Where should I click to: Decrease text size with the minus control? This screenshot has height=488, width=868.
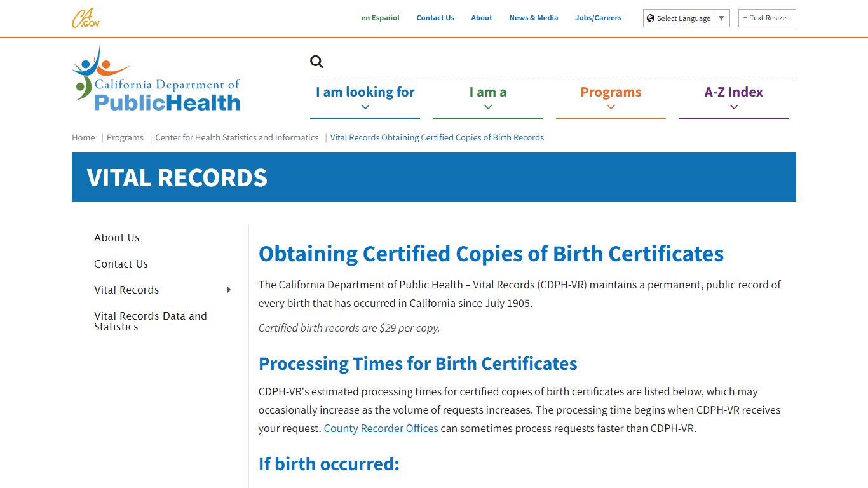coord(790,18)
